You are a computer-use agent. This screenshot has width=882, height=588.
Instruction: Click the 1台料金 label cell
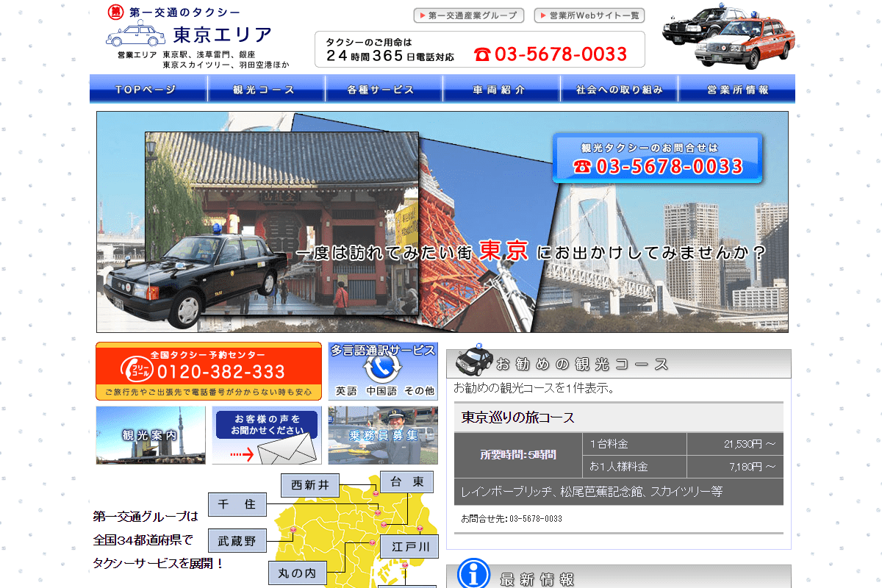point(635,444)
